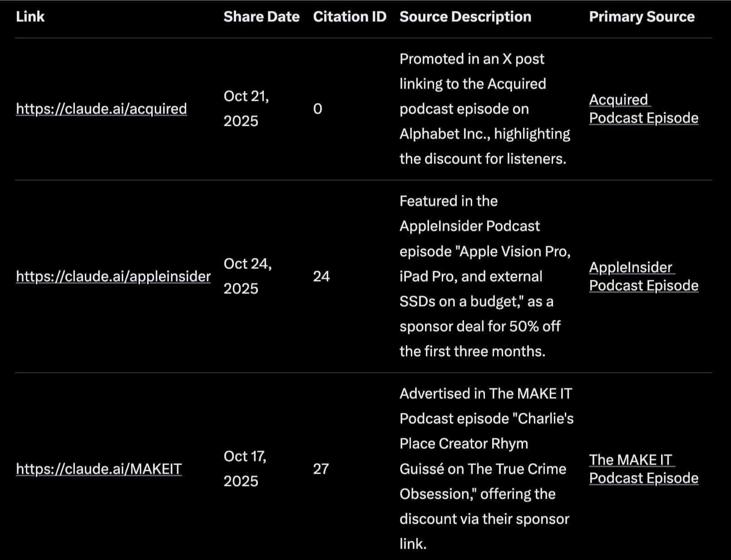Select the Oct 17, 2025 date cell
This screenshot has height=560, width=731.
point(244,469)
